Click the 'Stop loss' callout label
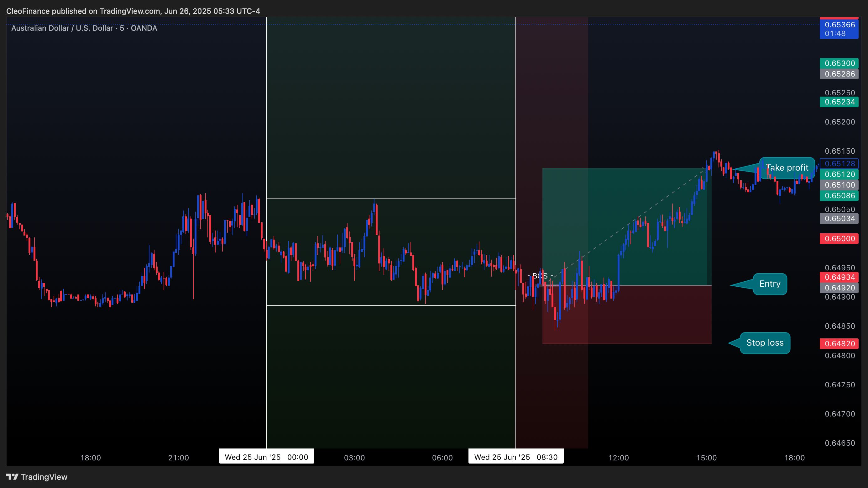868x488 pixels. (x=765, y=343)
